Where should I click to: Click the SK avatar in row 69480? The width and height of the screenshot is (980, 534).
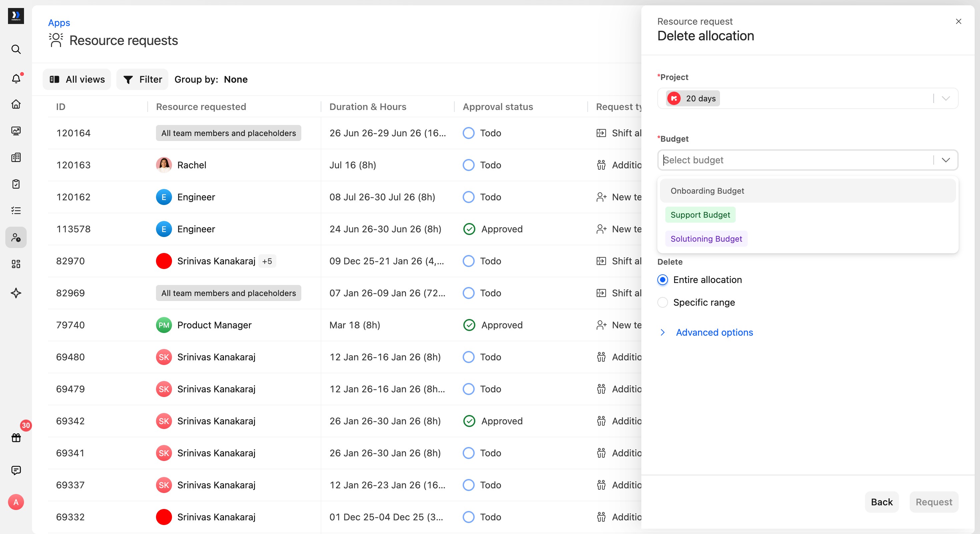coord(164,357)
